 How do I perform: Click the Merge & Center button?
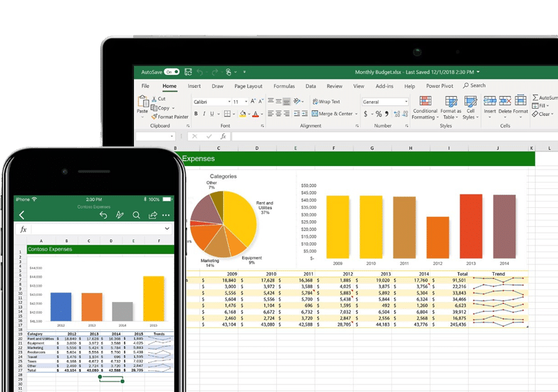(332, 114)
